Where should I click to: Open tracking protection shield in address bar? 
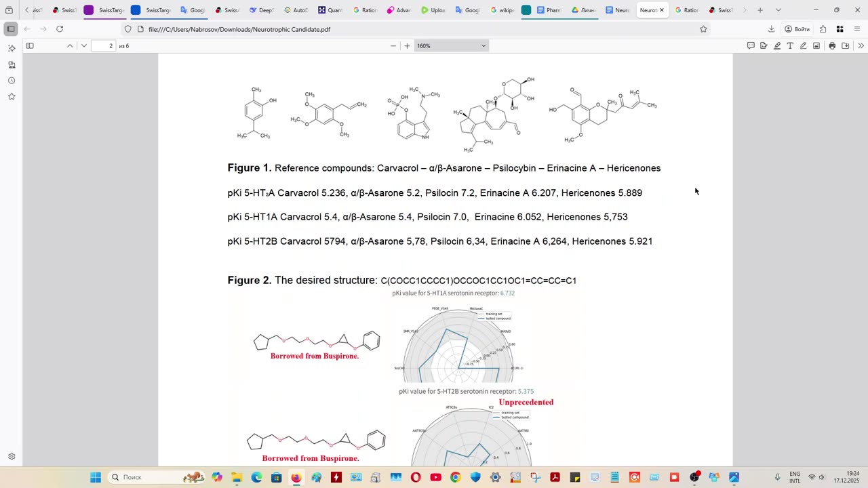tap(128, 29)
